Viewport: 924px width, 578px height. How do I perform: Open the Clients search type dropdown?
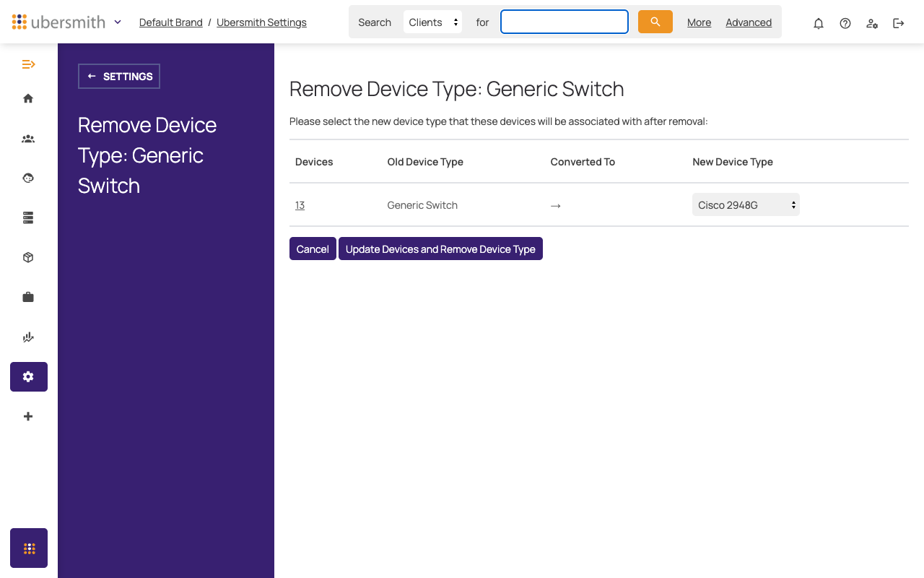pyautogui.click(x=432, y=22)
